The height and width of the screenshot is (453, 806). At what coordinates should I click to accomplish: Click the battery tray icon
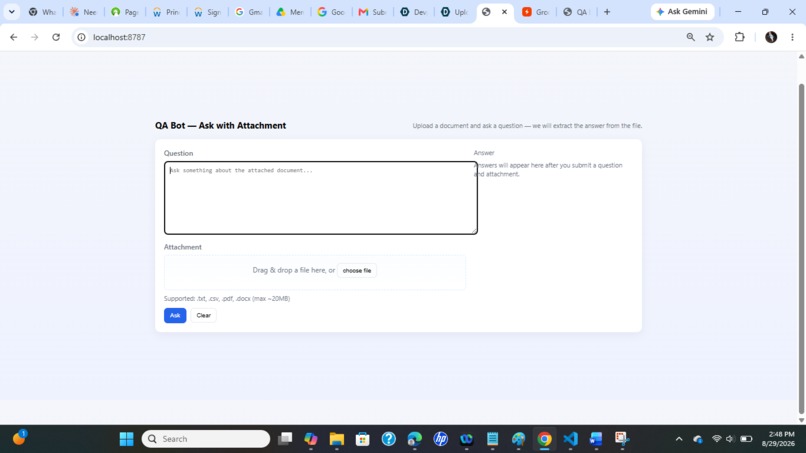[x=746, y=439]
